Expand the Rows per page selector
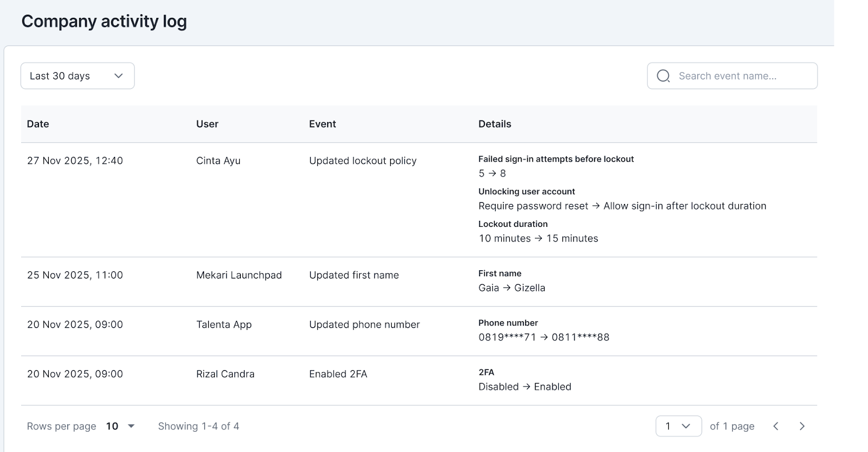 120,426
